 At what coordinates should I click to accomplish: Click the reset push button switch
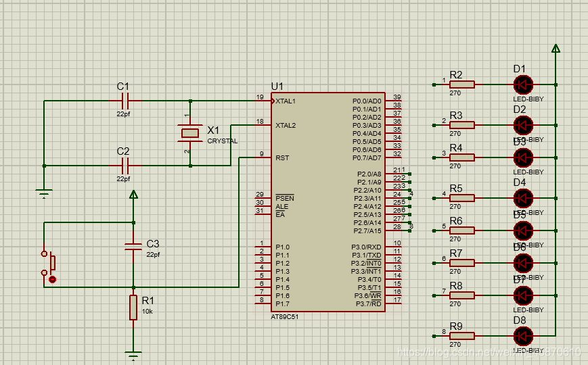click(49, 264)
